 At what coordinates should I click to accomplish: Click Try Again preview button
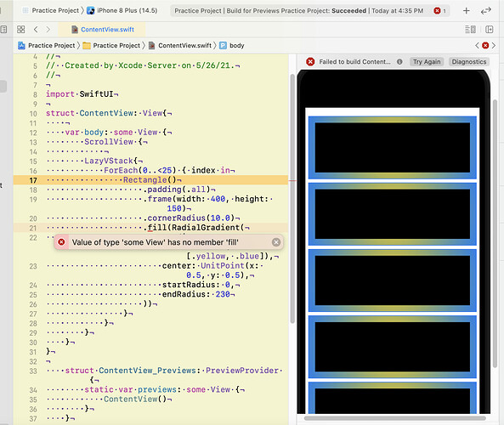coord(427,62)
